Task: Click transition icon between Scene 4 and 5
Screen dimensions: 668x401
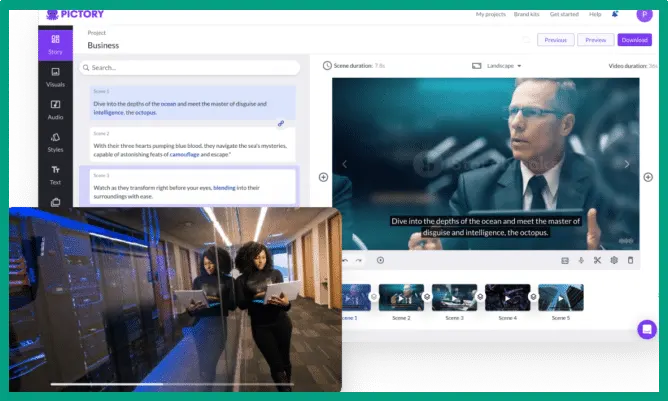Action: pyautogui.click(x=533, y=297)
